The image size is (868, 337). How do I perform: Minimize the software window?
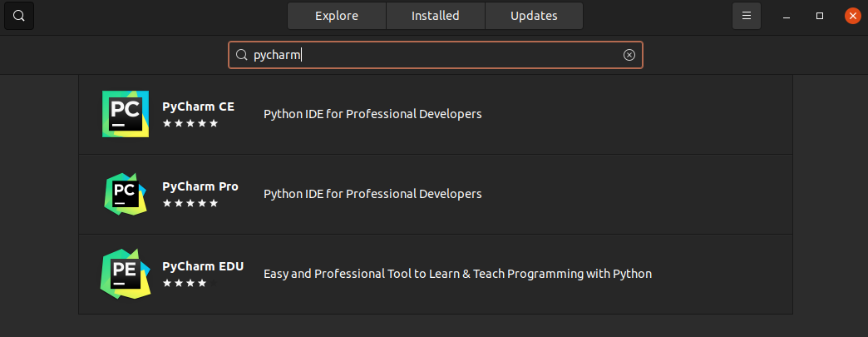click(786, 16)
